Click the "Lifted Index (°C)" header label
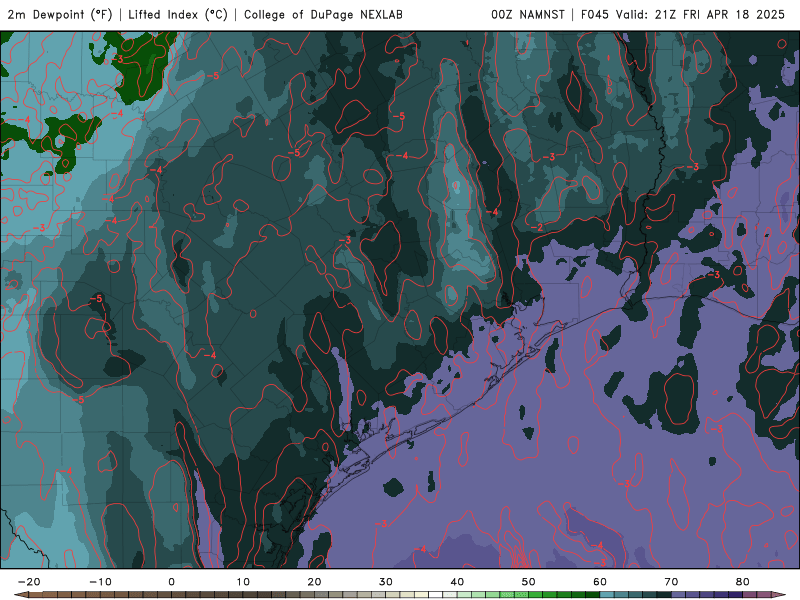Image resolution: width=800 pixels, height=600 pixels. [178, 14]
